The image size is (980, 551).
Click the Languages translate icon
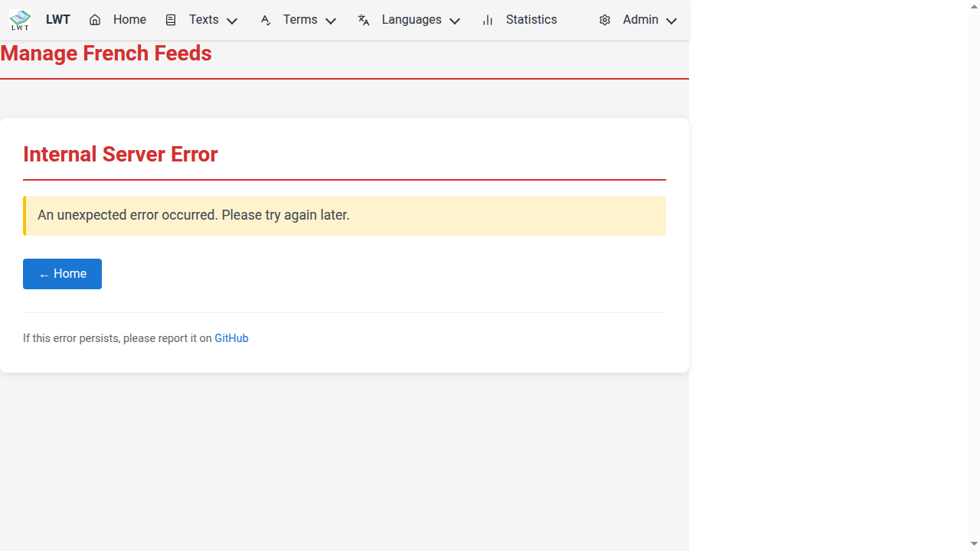[364, 21]
